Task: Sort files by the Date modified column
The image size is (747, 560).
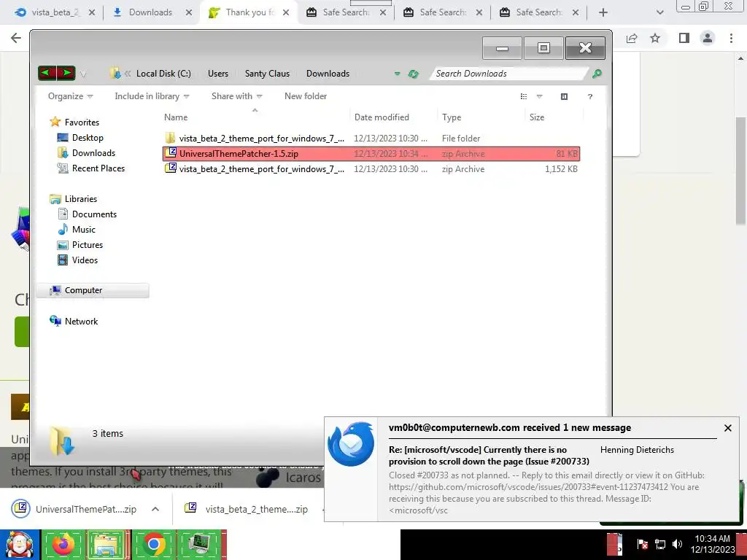Action: coord(382,117)
